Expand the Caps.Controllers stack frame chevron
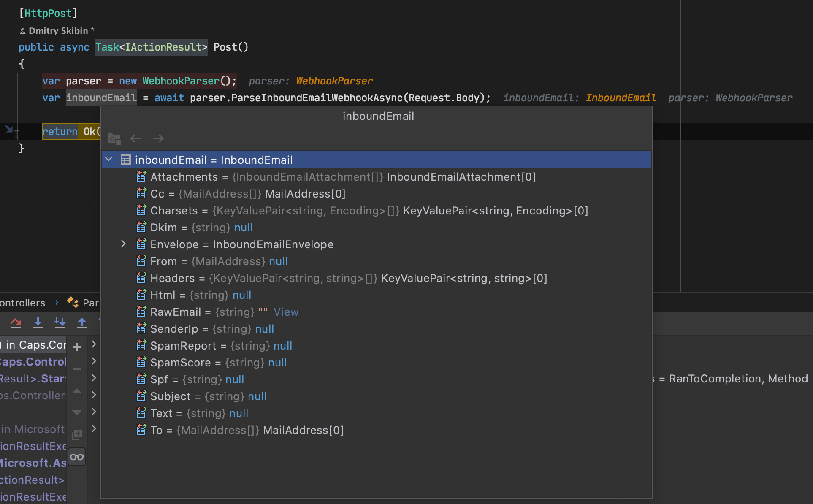This screenshot has height=504, width=813. 94,361
